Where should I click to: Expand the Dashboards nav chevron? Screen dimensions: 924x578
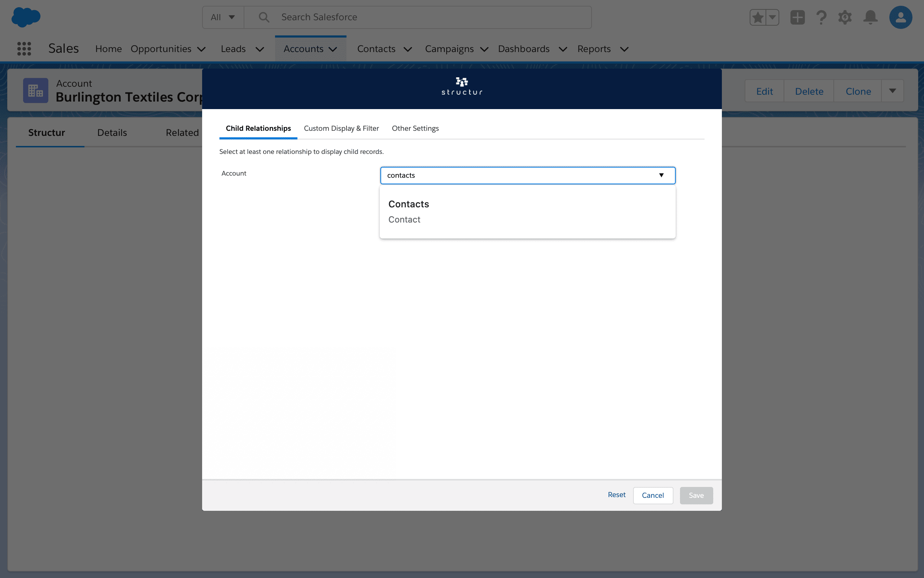coord(563,49)
